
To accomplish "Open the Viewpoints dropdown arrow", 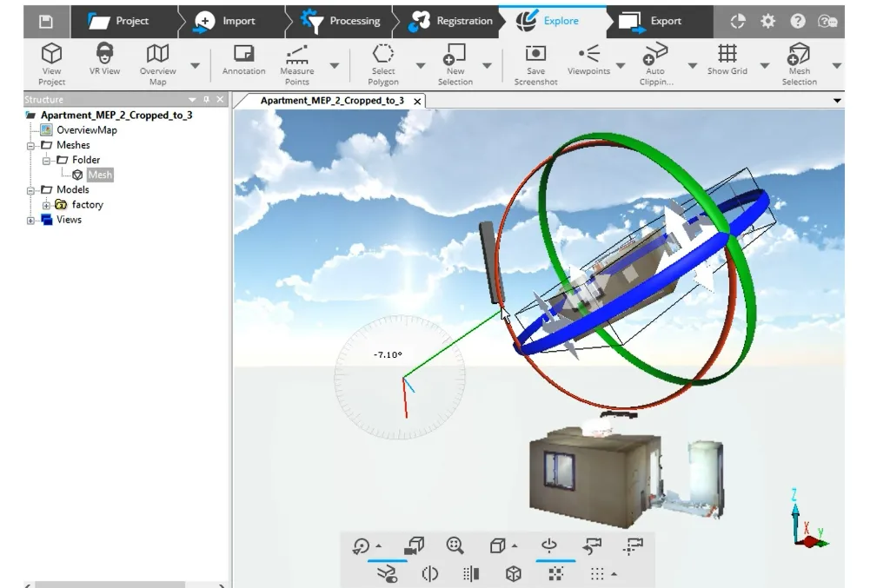I will pyautogui.click(x=621, y=66).
